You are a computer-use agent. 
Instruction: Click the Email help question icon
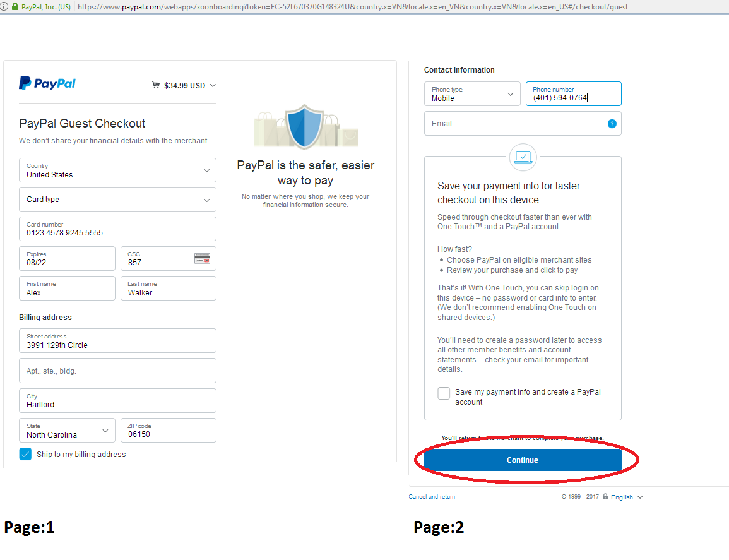pyautogui.click(x=612, y=124)
